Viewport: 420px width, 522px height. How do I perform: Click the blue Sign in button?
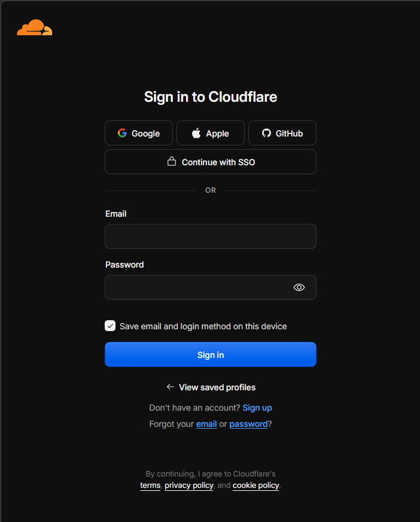click(x=211, y=354)
